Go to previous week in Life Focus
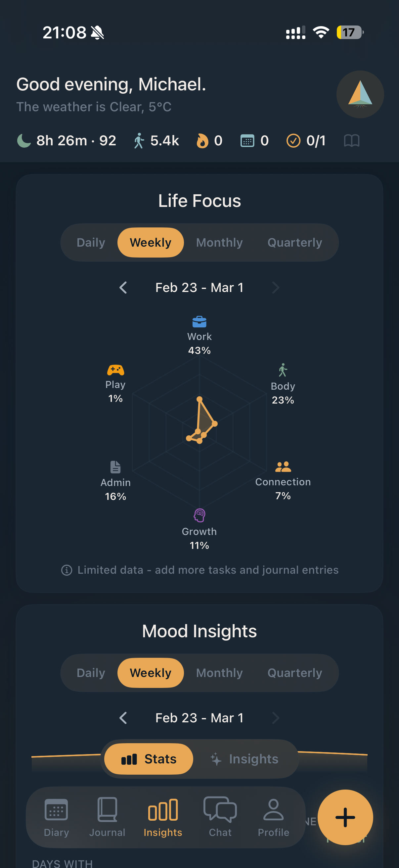This screenshot has height=868, width=399. pos(123,287)
